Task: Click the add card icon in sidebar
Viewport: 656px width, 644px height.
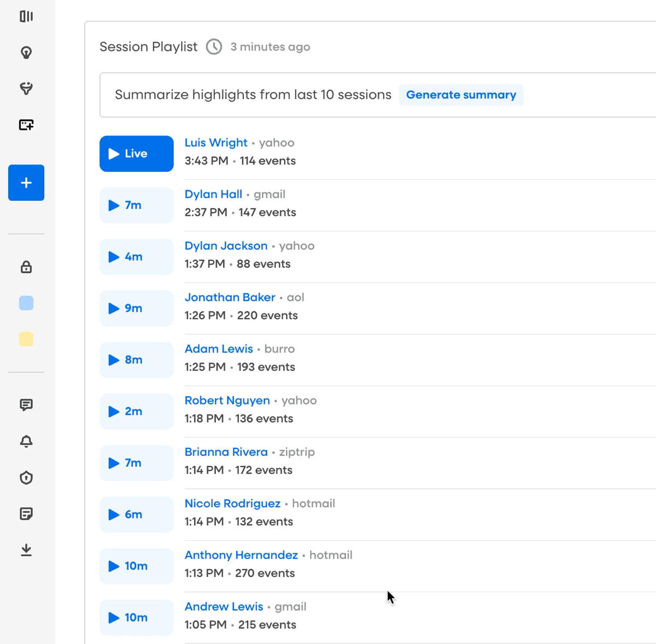Action: (x=26, y=125)
